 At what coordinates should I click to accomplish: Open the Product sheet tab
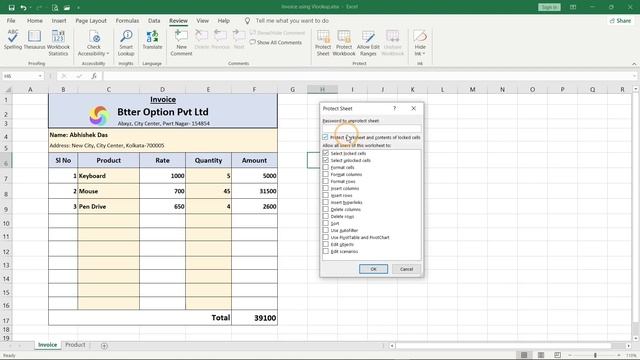pyautogui.click(x=76, y=345)
